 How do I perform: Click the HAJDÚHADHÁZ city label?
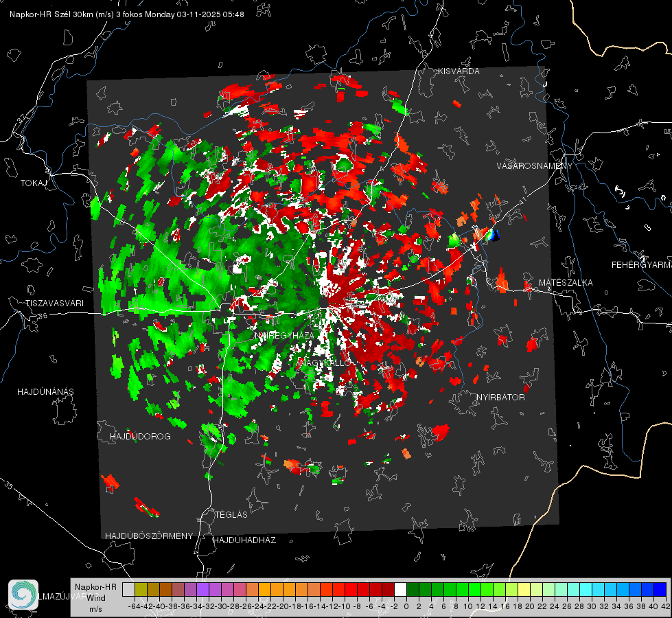tap(244, 540)
